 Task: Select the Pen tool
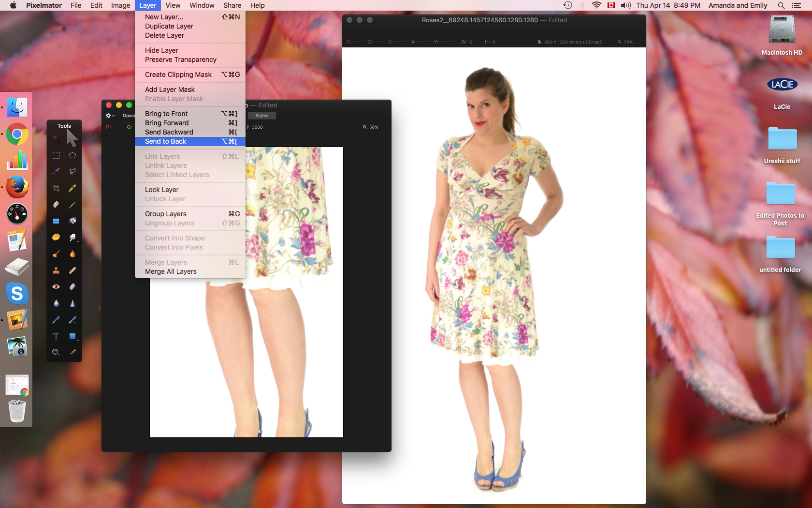pyautogui.click(x=56, y=320)
